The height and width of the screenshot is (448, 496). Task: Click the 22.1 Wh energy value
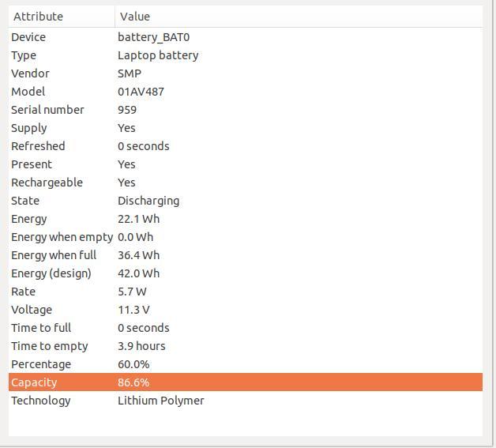pos(138,219)
